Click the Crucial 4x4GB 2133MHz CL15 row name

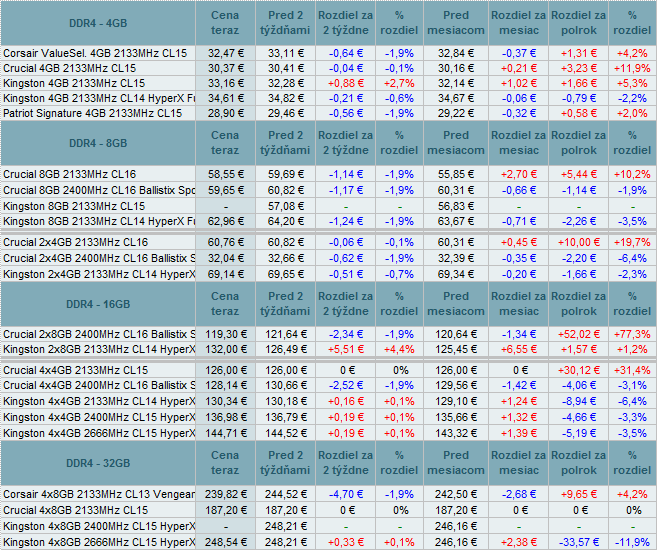[x=75, y=370]
